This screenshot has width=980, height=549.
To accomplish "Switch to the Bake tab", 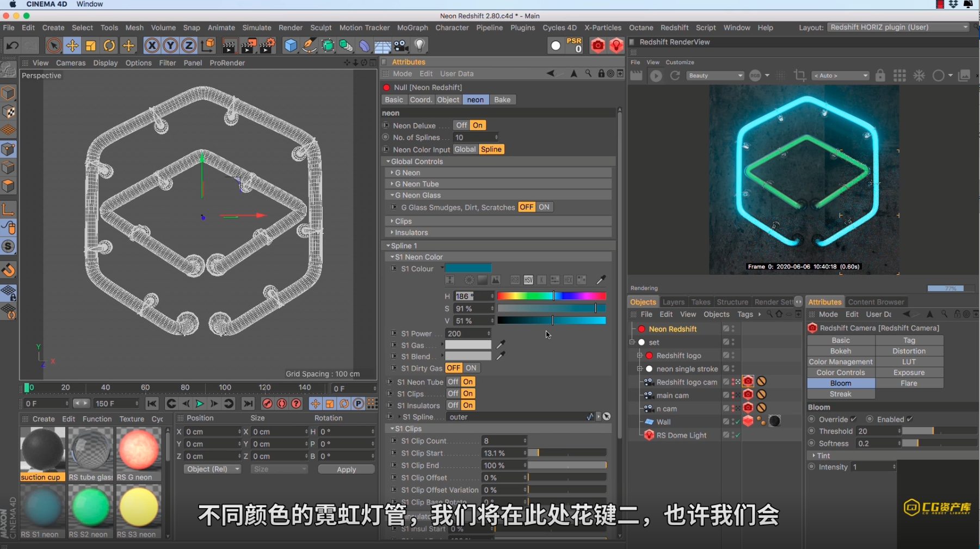I will 502,100.
